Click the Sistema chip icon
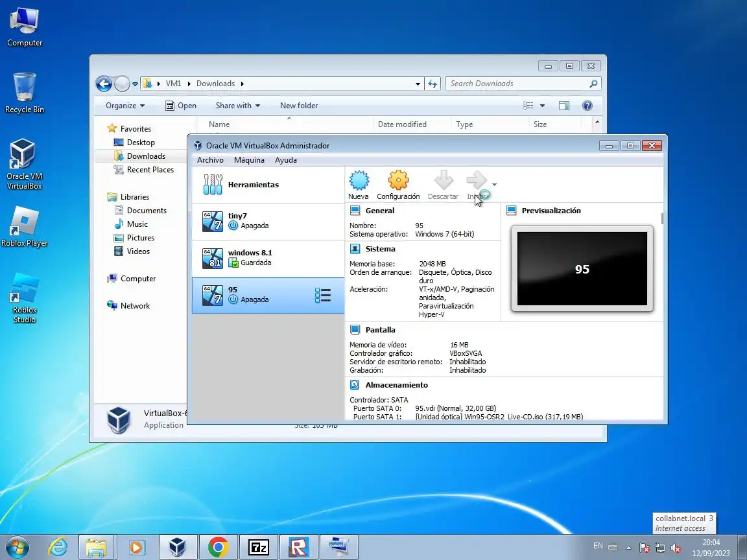 pos(355,249)
